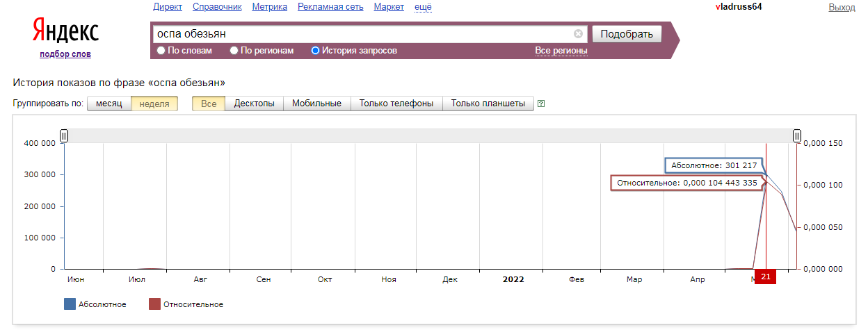Image resolution: width=868 pixels, height=330 pixels.
Task: Open the Все регионы region selector
Action: pyautogui.click(x=561, y=51)
